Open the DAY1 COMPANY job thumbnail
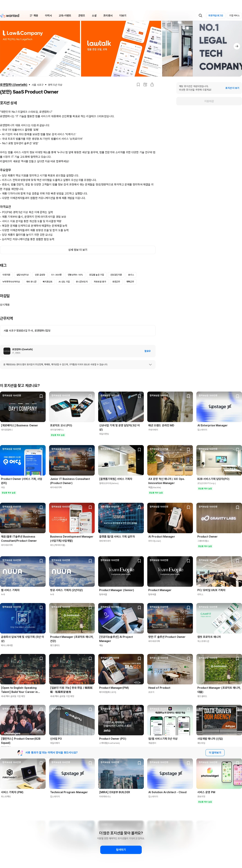This screenshot has height=868, width=242. pos(23,407)
